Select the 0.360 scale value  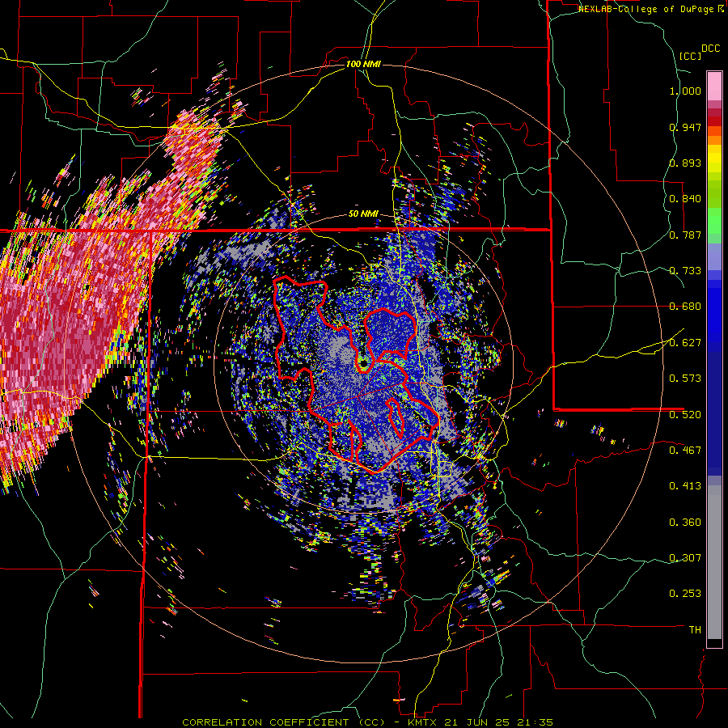click(x=685, y=523)
